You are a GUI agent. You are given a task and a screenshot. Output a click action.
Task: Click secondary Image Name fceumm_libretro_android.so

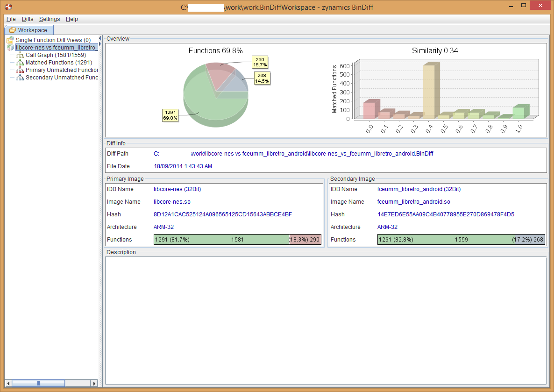click(x=414, y=202)
